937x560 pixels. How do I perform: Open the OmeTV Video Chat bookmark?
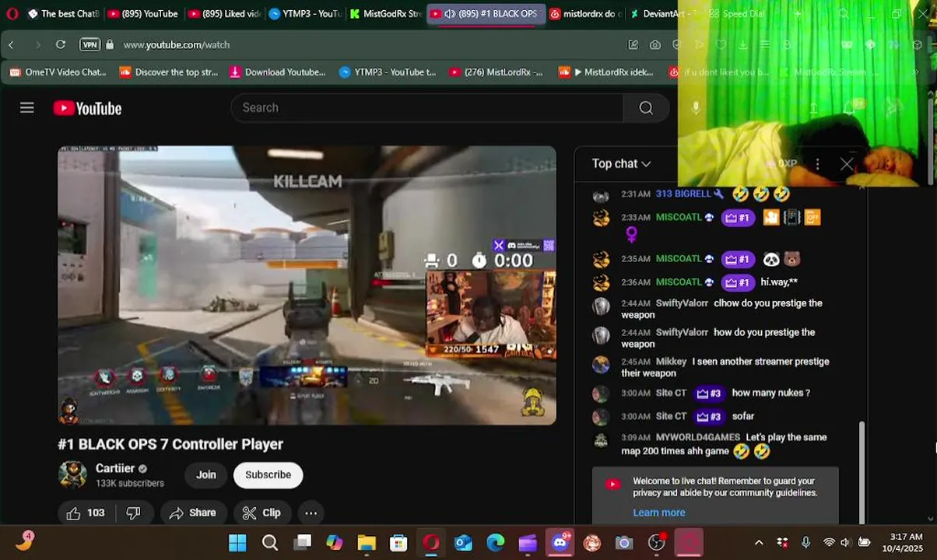[x=58, y=72]
